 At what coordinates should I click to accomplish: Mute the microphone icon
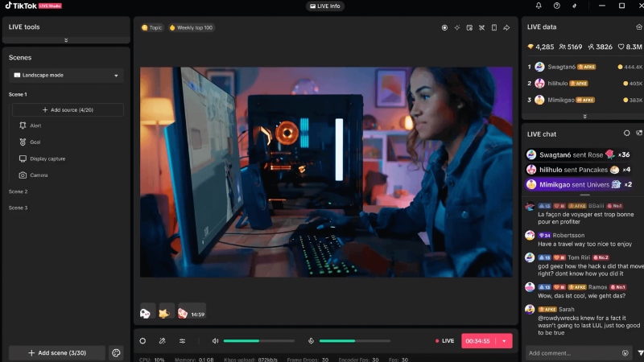[311, 341]
